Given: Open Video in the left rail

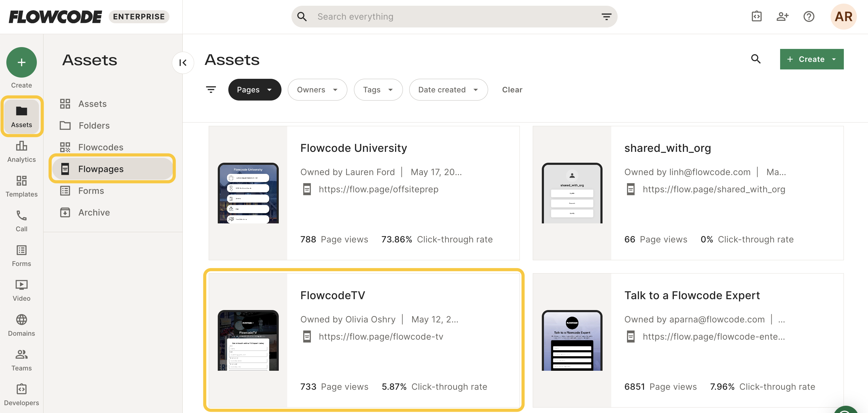Looking at the screenshot, I should [21, 290].
